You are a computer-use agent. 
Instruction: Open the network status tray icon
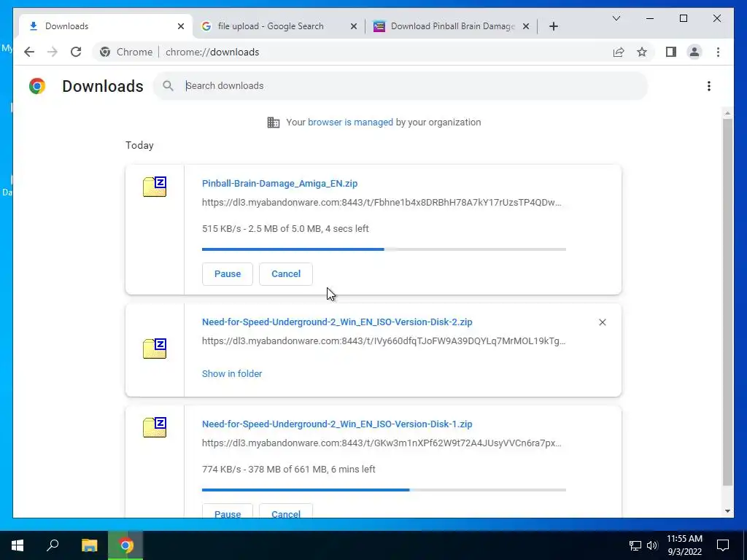635,545
